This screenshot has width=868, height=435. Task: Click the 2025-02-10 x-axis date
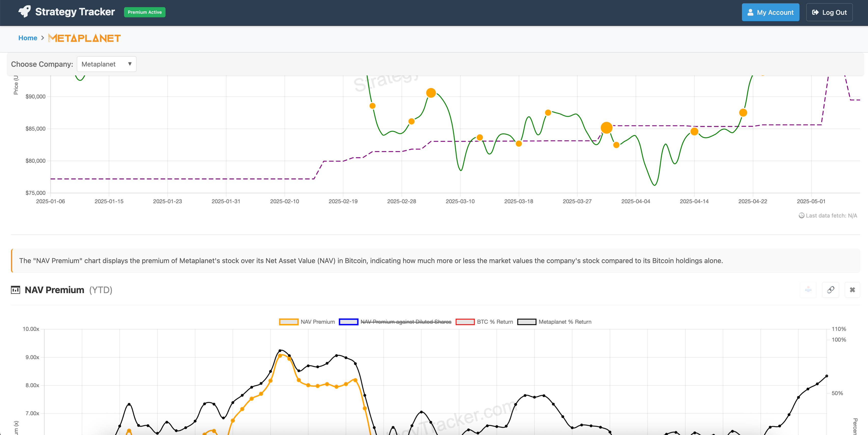284,201
